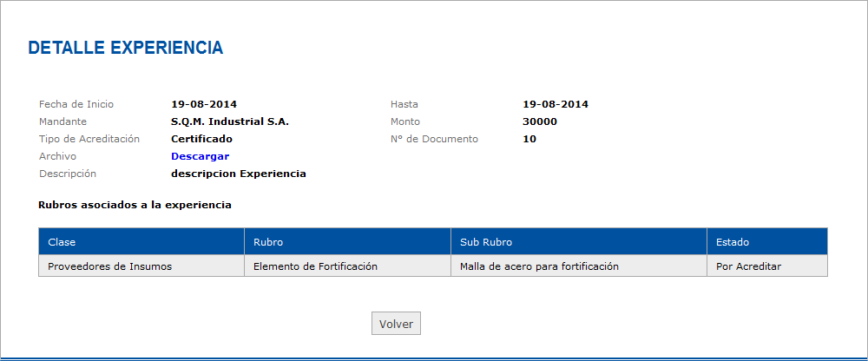The image size is (868, 361).
Task: Select the Archivo label
Action: pos(57,156)
